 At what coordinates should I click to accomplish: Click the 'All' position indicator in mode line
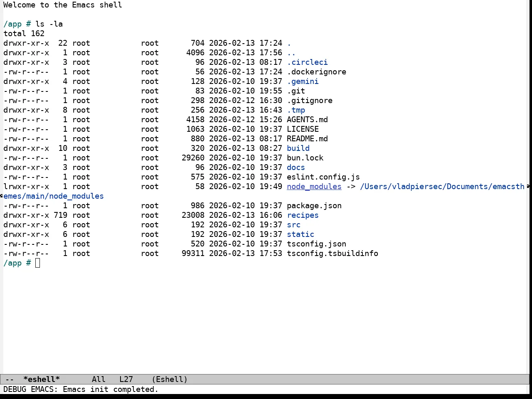[99, 379]
